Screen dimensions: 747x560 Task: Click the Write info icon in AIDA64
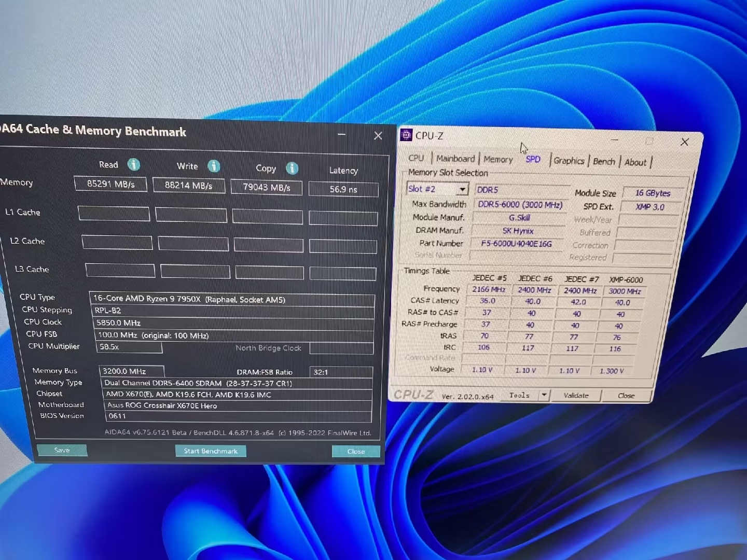[214, 166]
